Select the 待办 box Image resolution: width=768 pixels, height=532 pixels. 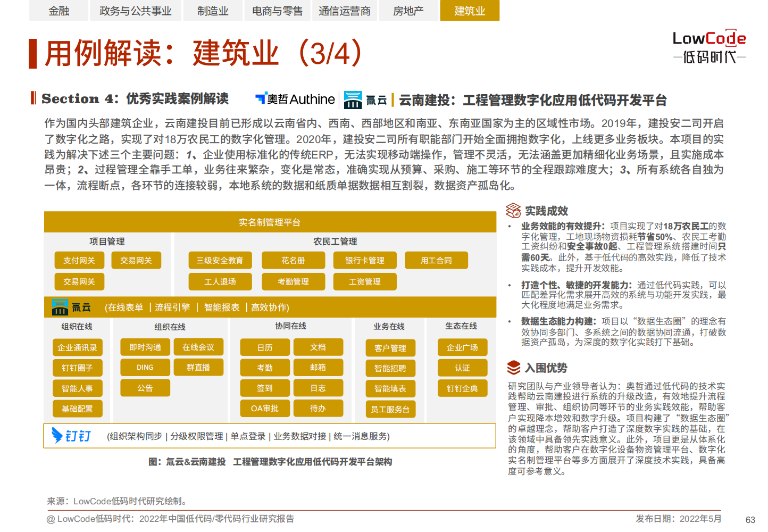(318, 408)
